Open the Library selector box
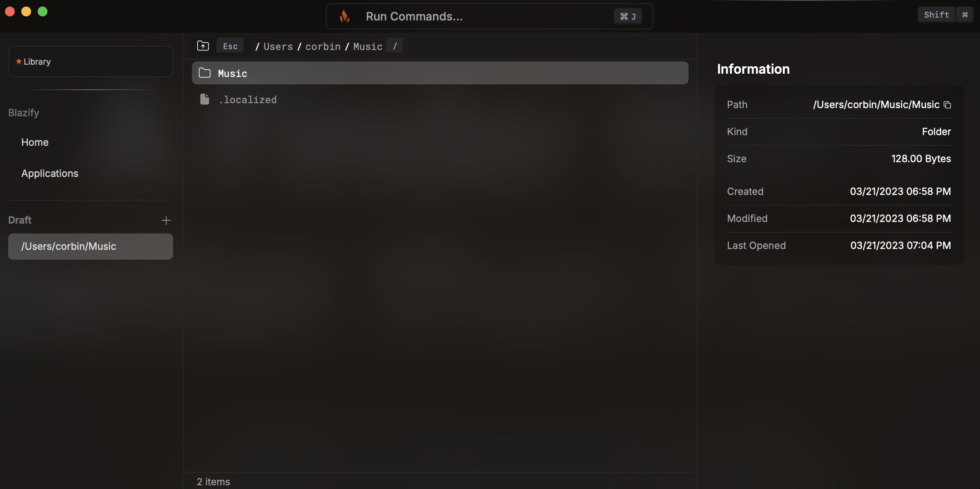 coord(90,61)
